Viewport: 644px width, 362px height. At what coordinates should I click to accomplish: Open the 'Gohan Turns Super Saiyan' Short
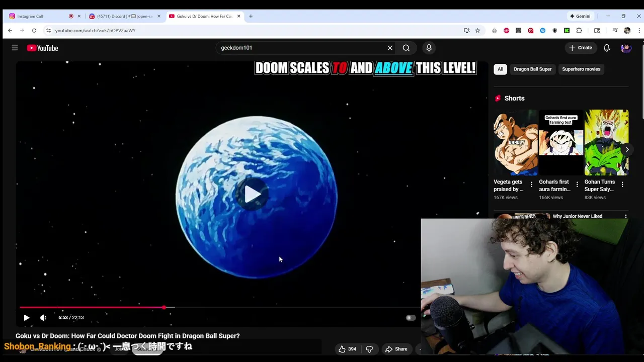coord(606,143)
